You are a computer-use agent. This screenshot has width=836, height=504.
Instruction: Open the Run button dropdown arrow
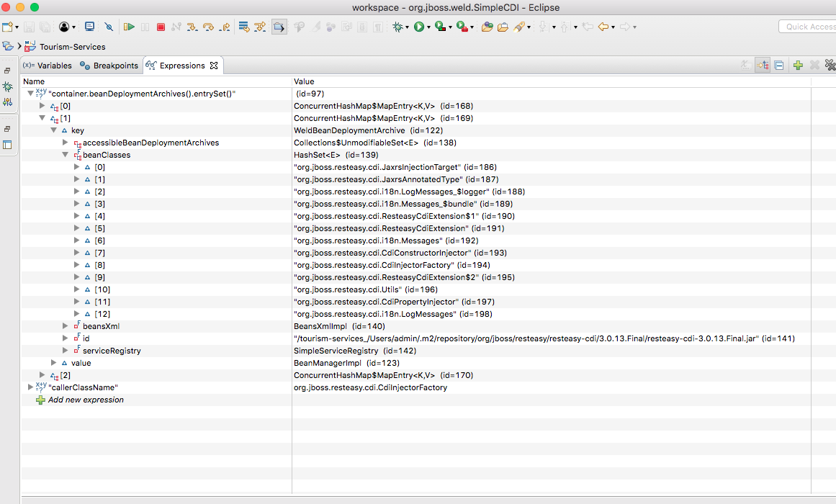coord(428,27)
